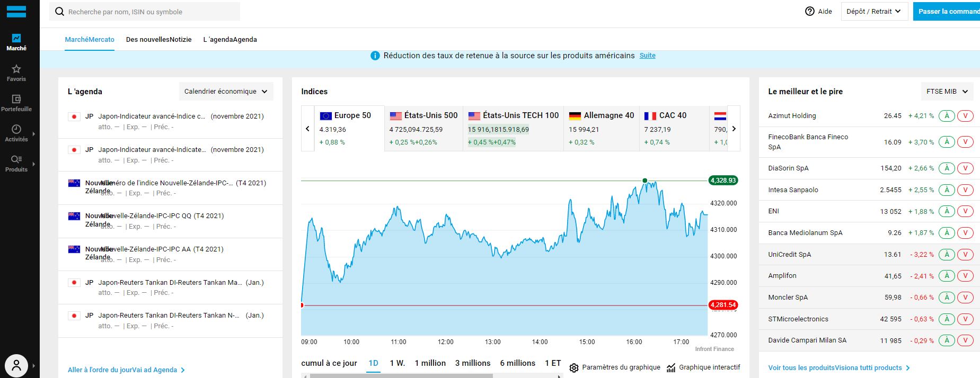Select the 1 W. chart period
Viewport: 980px width, 378px height.
coord(397,363)
